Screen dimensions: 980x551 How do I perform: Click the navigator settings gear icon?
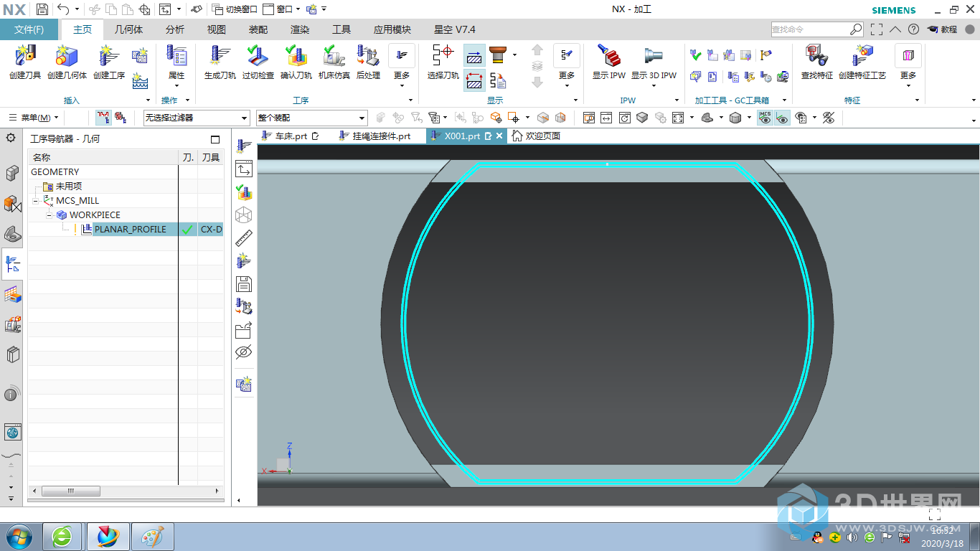(11, 138)
